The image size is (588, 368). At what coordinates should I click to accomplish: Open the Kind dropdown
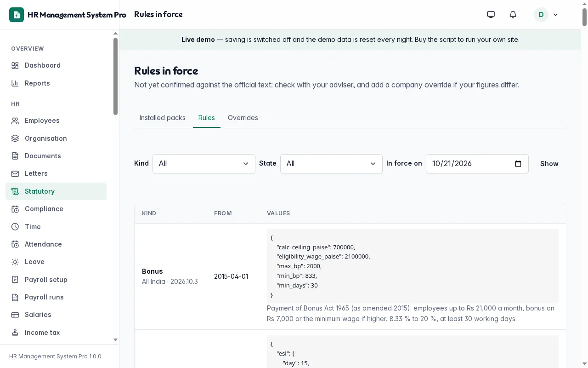(x=204, y=164)
